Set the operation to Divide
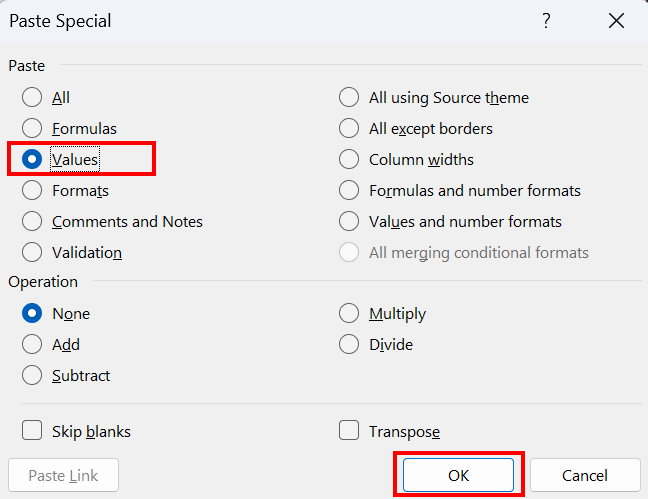Image resolution: width=648 pixels, height=499 pixels. point(349,345)
